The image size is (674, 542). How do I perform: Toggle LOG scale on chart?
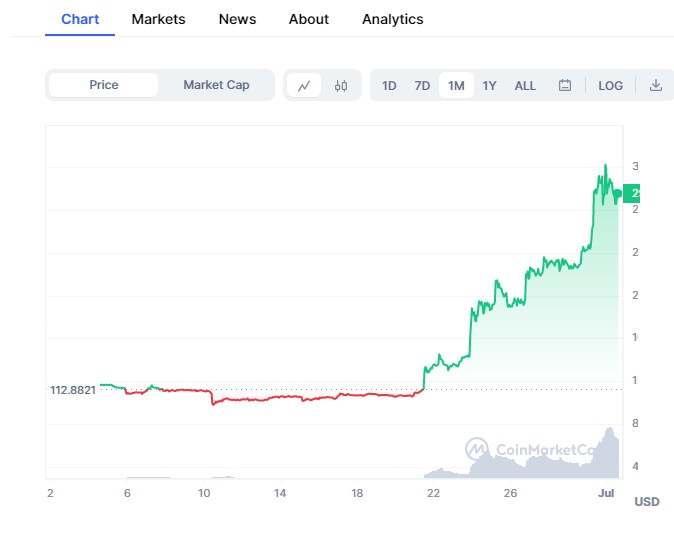610,86
